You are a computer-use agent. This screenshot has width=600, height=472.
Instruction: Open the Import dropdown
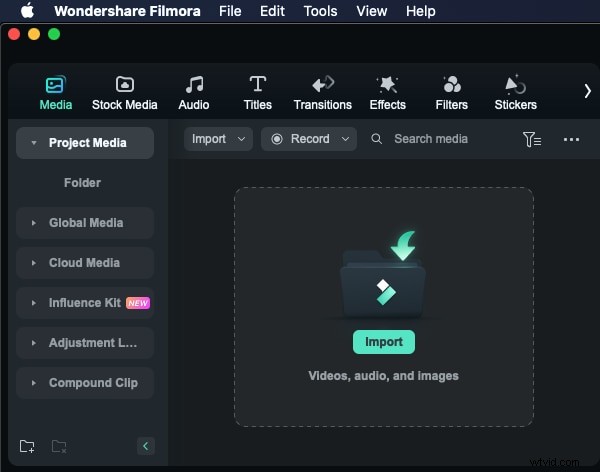click(218, 139)
